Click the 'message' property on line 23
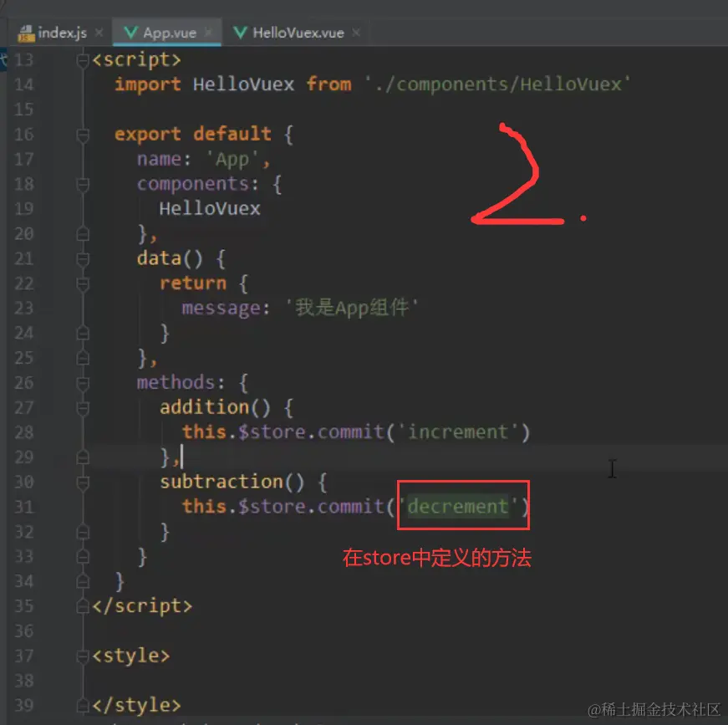Image resolution: width=728 pixels, height=725 pixels. tap(221, 309)
